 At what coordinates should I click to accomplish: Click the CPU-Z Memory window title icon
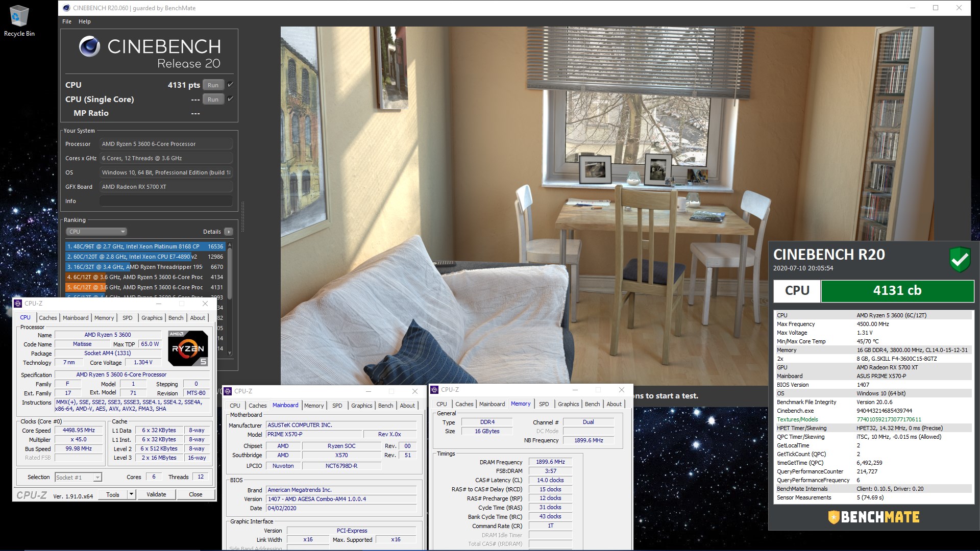pyautogui.click(x=435, y=390)
